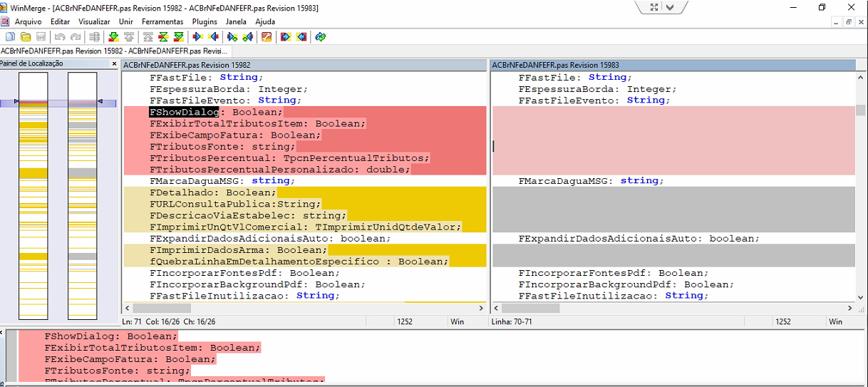Viewport: 868px width, 387px height.
Task: Click the select line difference icon
Action: coord(94,36)
